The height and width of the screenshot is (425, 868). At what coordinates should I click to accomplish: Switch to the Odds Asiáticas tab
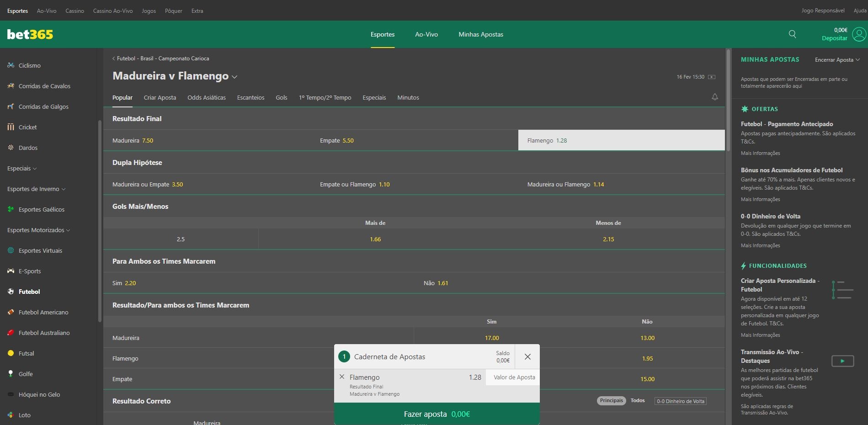tap(207, 97)
